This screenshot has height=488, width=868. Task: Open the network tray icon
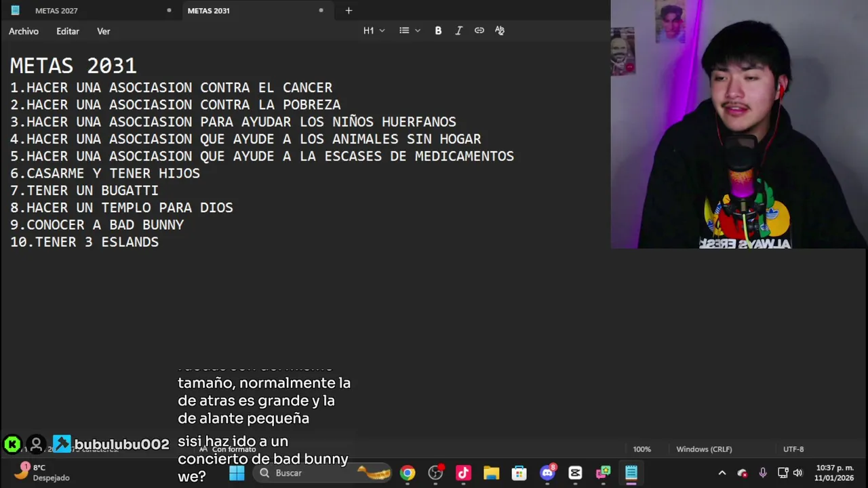pos(783,473)
